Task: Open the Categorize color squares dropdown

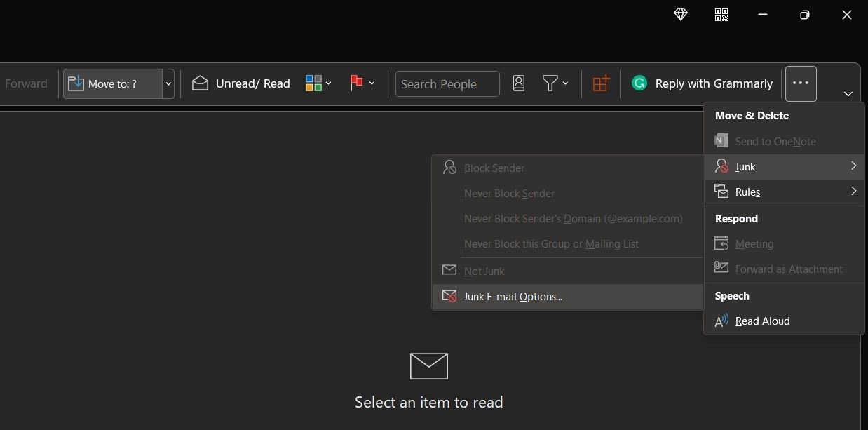Action: (x=318, y=83)
